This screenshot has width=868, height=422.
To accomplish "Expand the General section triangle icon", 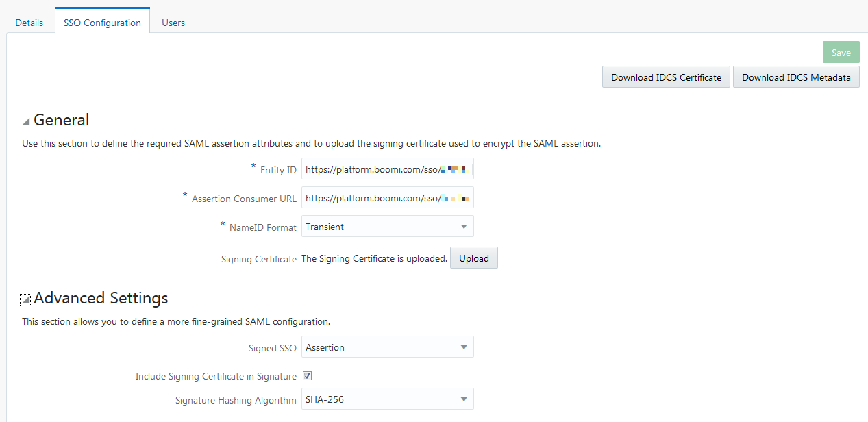I will click(25, 120).
